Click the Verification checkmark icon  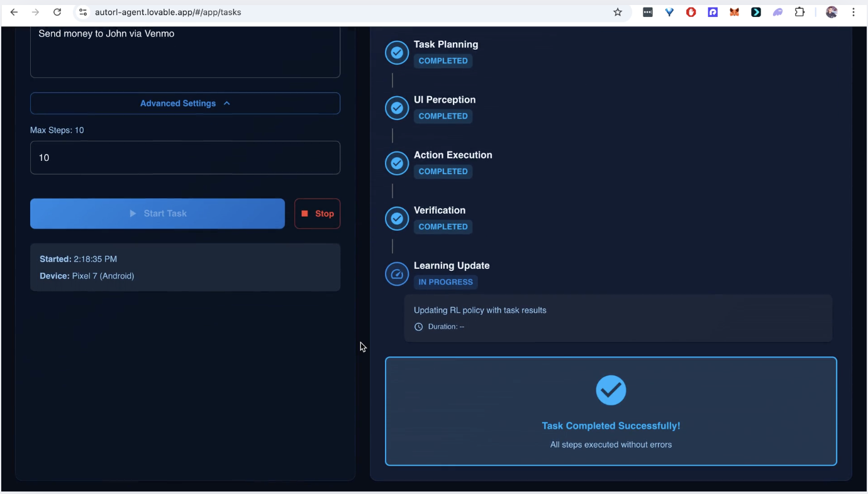[x=397, y=219]
